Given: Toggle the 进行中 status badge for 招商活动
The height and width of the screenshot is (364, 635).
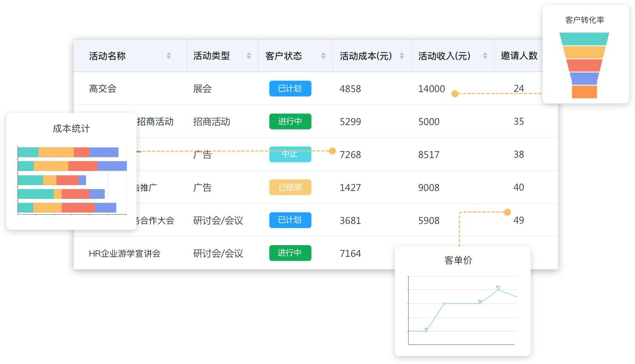Looking at the screenshot, I should (290, 122).
